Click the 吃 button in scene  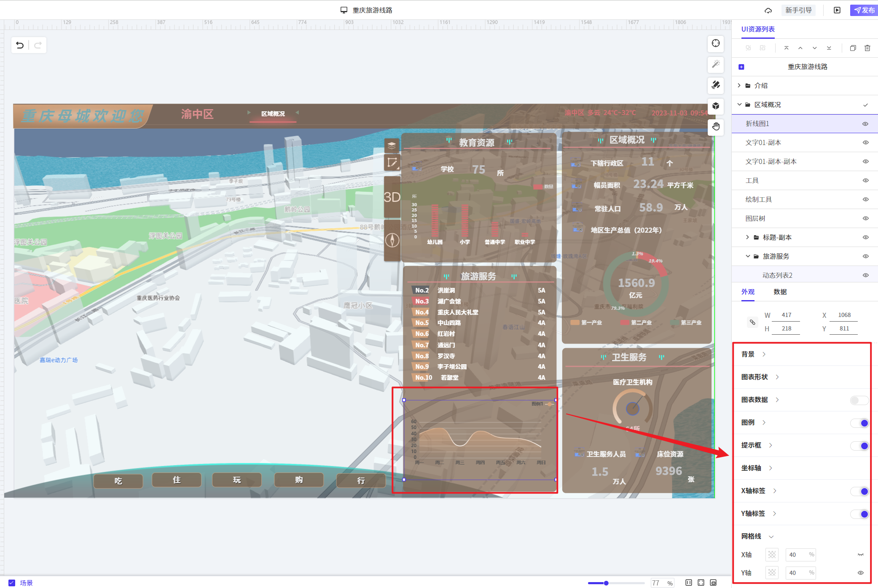click(118, 481)
